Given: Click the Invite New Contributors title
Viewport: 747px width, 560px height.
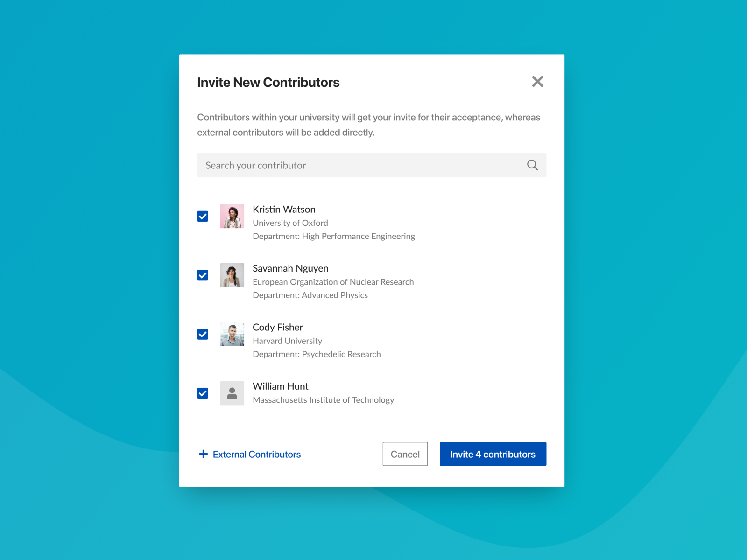Looking at the screenshot, I should [x=268, y=82].
